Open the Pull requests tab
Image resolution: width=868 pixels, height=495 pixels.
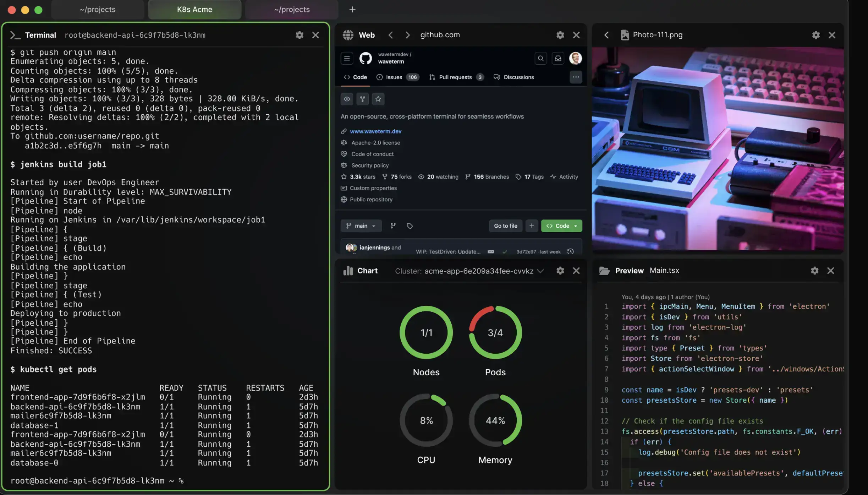tap(456, 77)
